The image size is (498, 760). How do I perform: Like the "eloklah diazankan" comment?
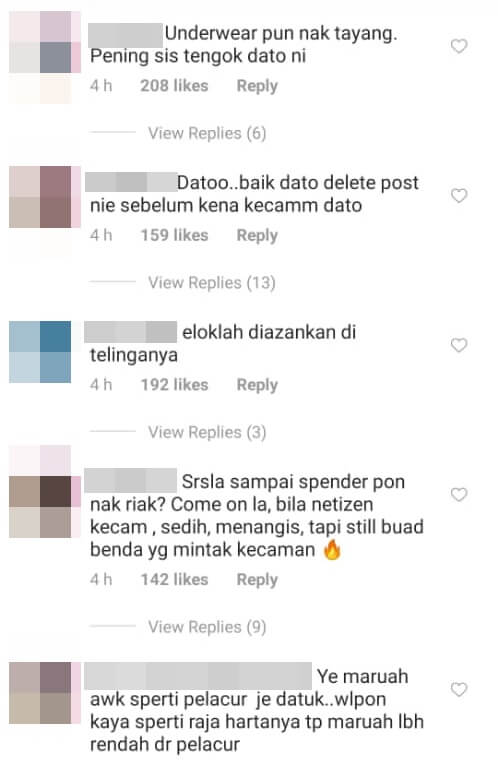pos(459,345)
